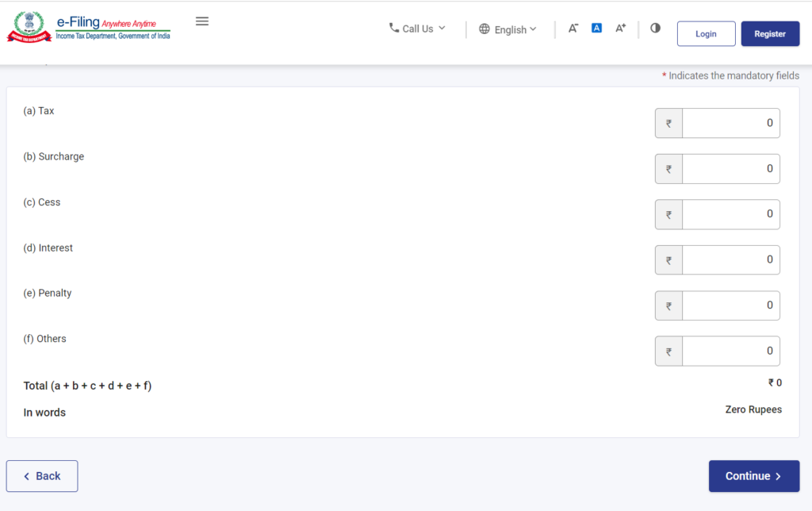
Task: Click the Others amount input field
Action: click(730, 351)
